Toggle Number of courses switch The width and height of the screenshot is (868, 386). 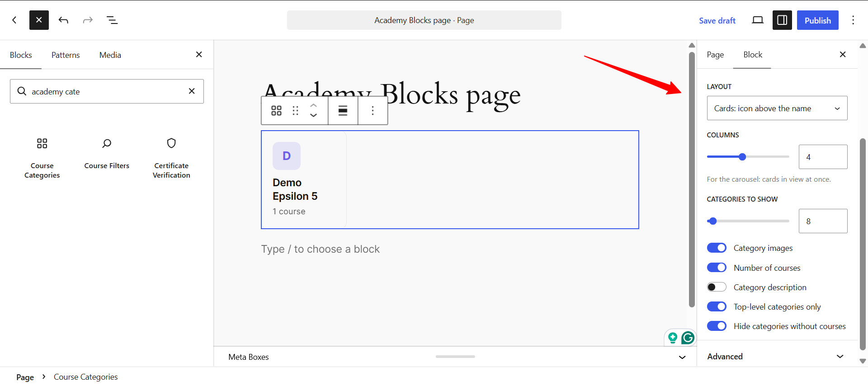coord(717,268)
